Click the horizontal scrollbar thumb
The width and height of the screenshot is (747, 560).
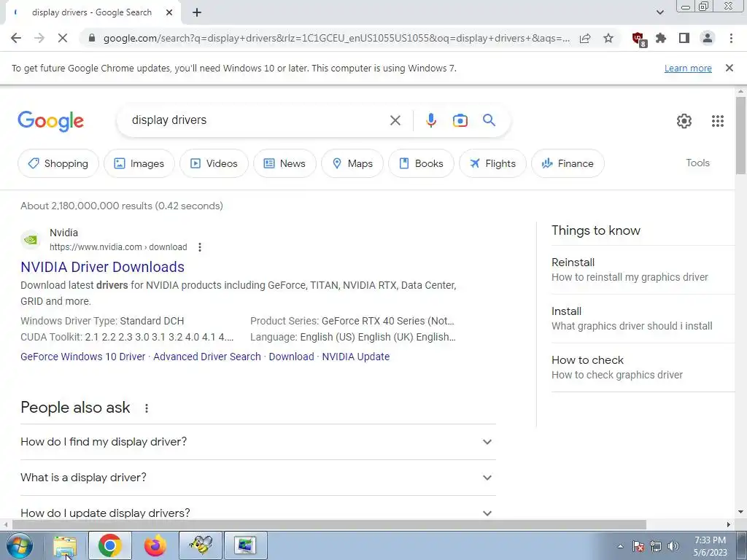[x=329, y=525]
